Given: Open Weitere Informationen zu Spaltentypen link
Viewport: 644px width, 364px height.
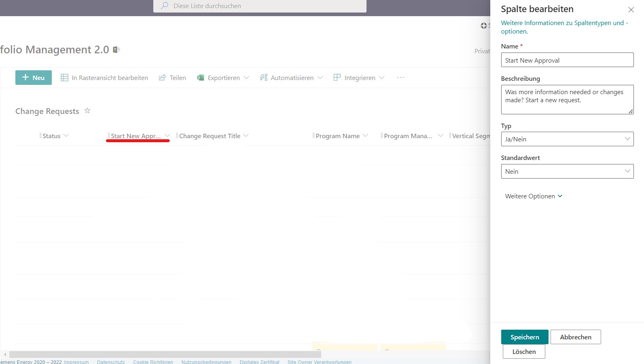Looking at the screenshot, I should [564, 27].
